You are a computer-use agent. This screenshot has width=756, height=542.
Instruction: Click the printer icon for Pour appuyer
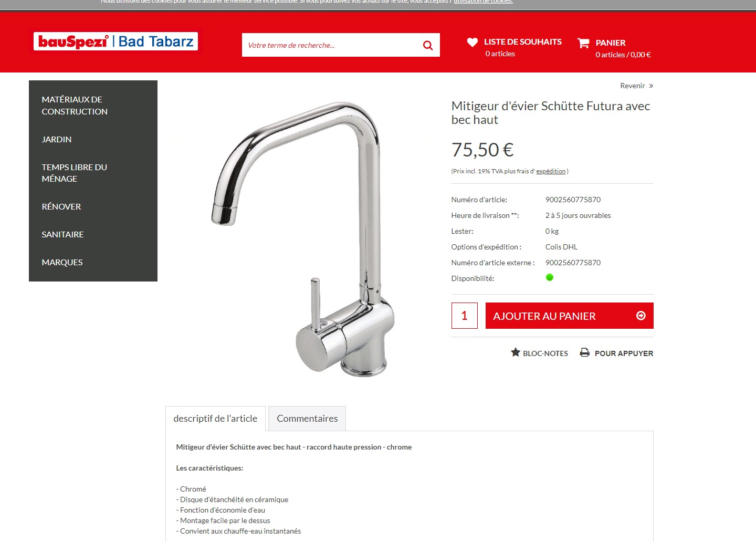[585, 352]
